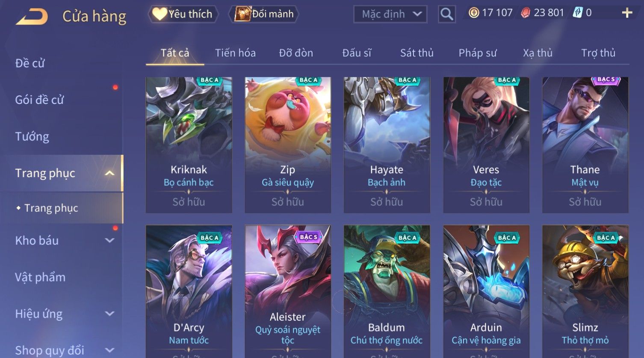This screenshot has height=358, width=644.
Task: Expand the Hiệu ứng sidebar section
Action: click(109, 314)
